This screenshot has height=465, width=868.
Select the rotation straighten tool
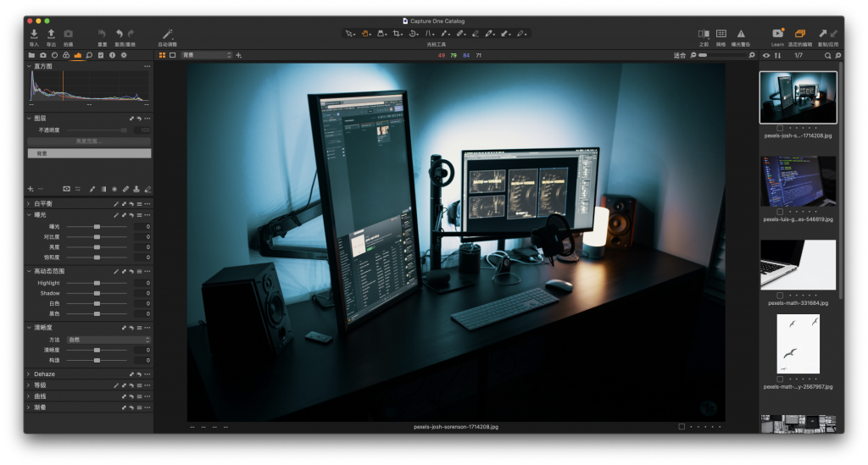(413, 34)
